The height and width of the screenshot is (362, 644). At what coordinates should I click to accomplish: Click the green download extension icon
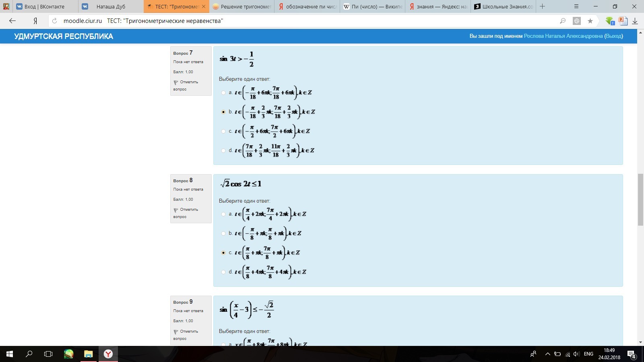click(x=610, y=21)
